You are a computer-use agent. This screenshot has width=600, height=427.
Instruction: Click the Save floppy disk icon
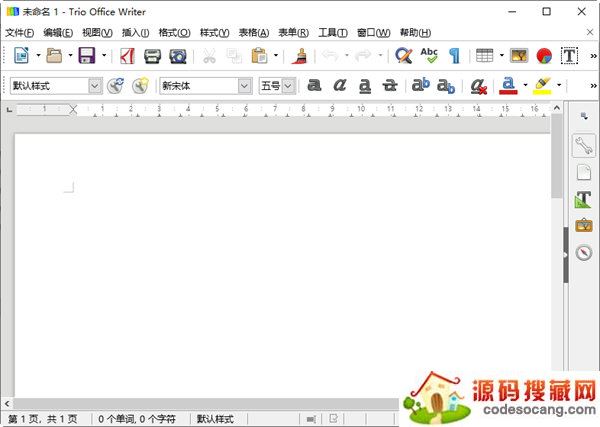pos(87,55)
